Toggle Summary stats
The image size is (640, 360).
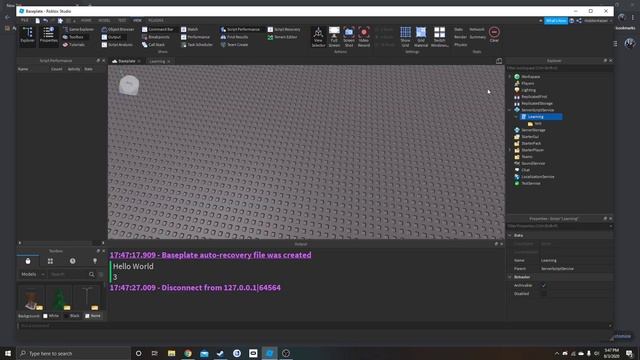point(478,37)
